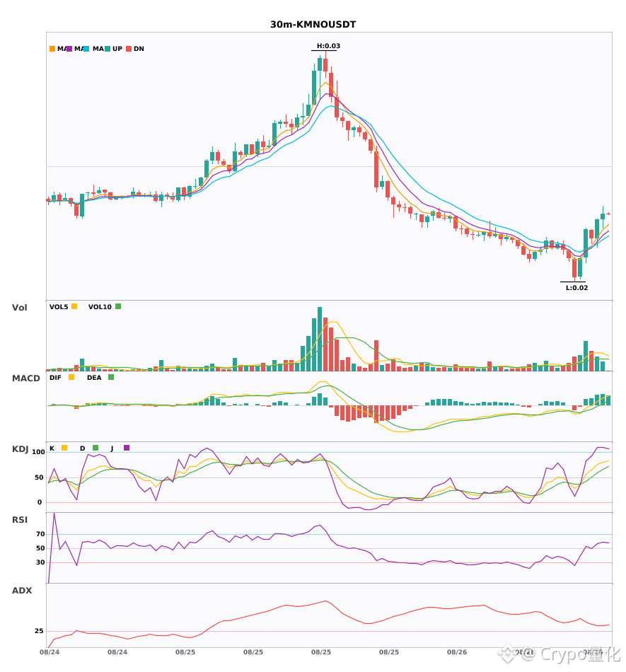626x672 pixels.
Task: Select the VOL10 legend text
Action: point(100,307)
